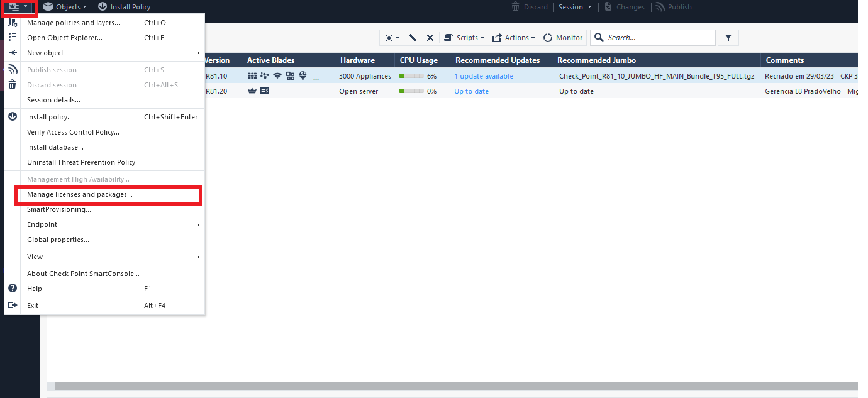Image resolution: width=868 pixels, height=398 pixels.
Task: Open the Scripts dropdown
Action: click(x=464, y=38)
